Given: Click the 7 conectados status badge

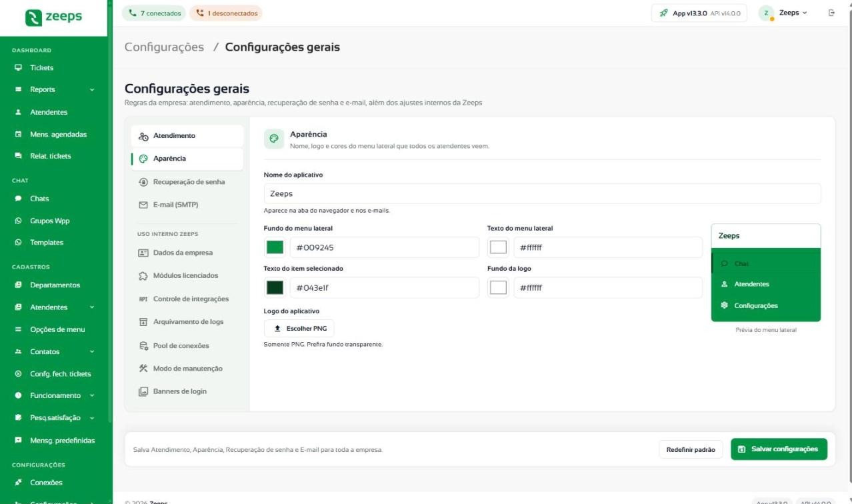Looking at the screenshot, I should tap(154, 13).
